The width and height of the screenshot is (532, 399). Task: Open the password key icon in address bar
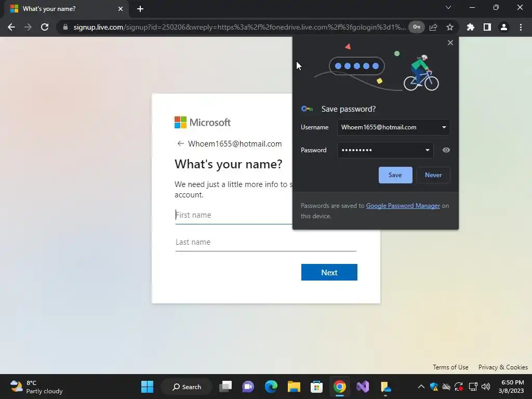(x=416, y=27)
